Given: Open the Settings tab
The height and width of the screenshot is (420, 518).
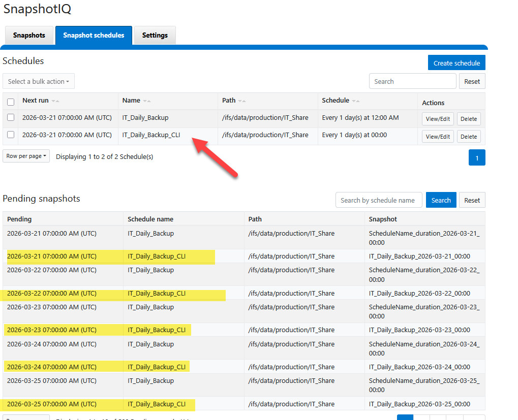Looking at the screenshot, I should [x=155, y=36].
